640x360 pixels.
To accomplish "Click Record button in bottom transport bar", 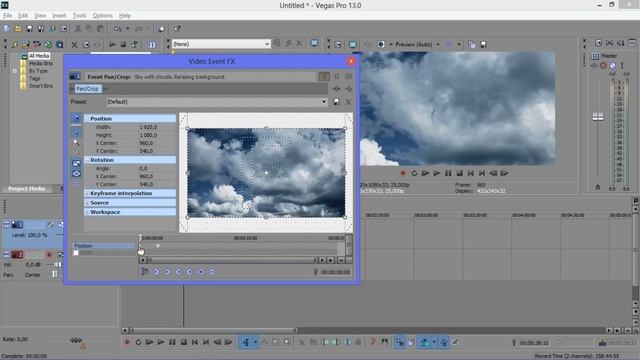I will 127,342.
